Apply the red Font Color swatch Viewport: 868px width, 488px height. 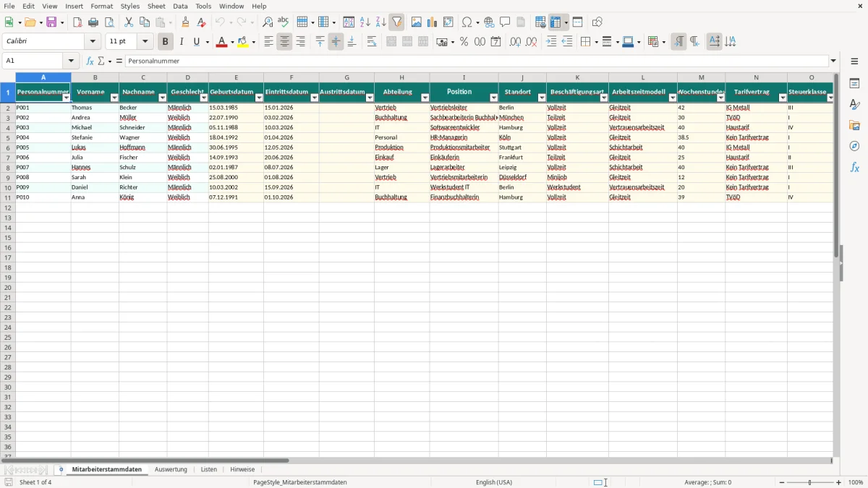pos(221,42)
